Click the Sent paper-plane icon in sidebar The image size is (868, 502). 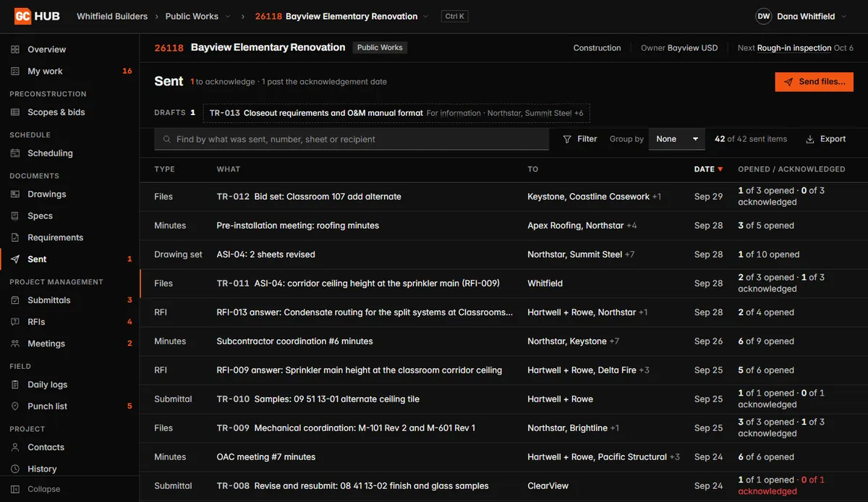15,259
